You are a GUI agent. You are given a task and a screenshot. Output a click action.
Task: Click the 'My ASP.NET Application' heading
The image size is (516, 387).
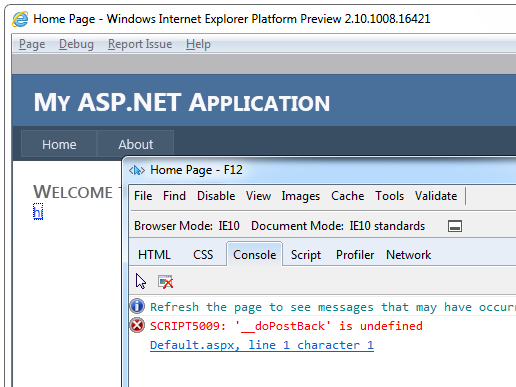(182, 103)
